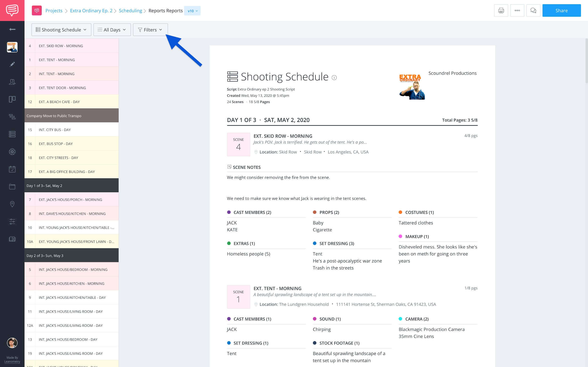Open the Extra Ordinary Ep. 2 breadcrumb
Image resolution: width=588 pixels, height=367 pixels.
[91, 10]
